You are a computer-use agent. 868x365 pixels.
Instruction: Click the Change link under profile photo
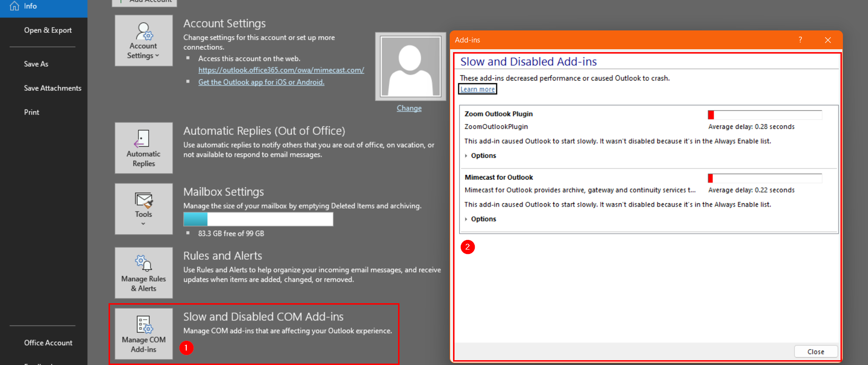coord(409,108)
